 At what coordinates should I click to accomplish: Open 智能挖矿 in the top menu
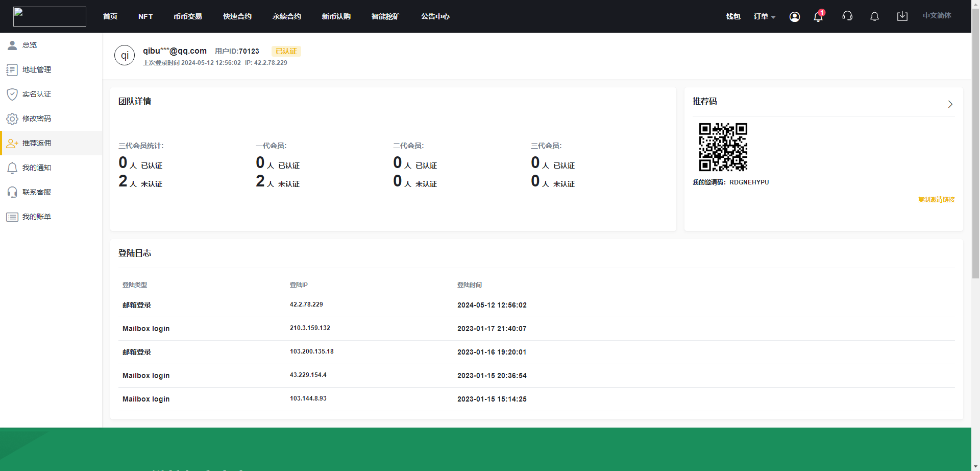(385, 16)
